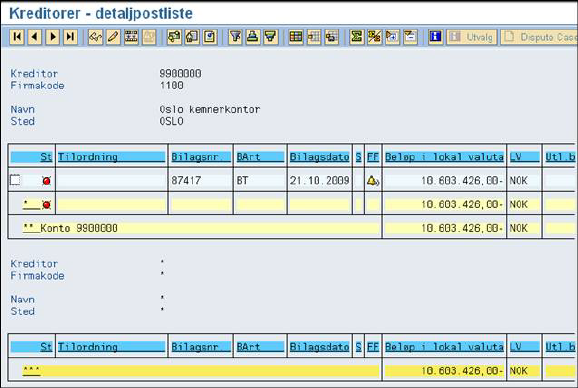Tick the checkbox for document 87417
578x388 pixels.
tap(15, 180)
